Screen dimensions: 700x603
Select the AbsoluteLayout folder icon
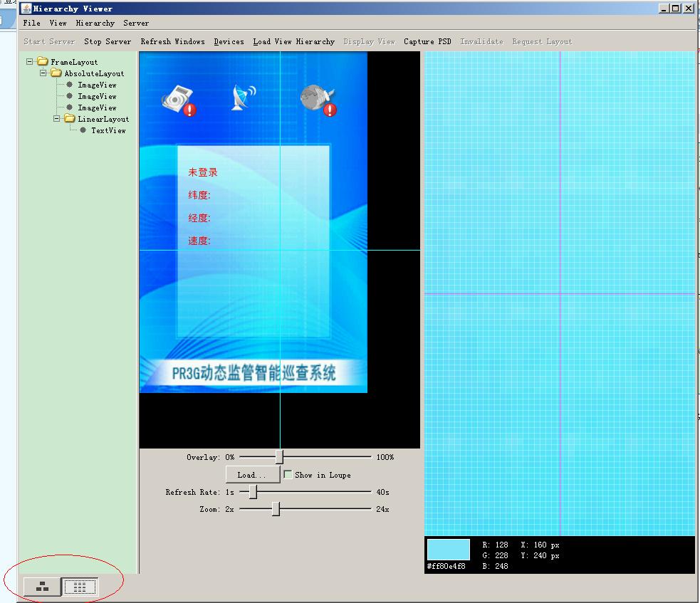point(56,73)
